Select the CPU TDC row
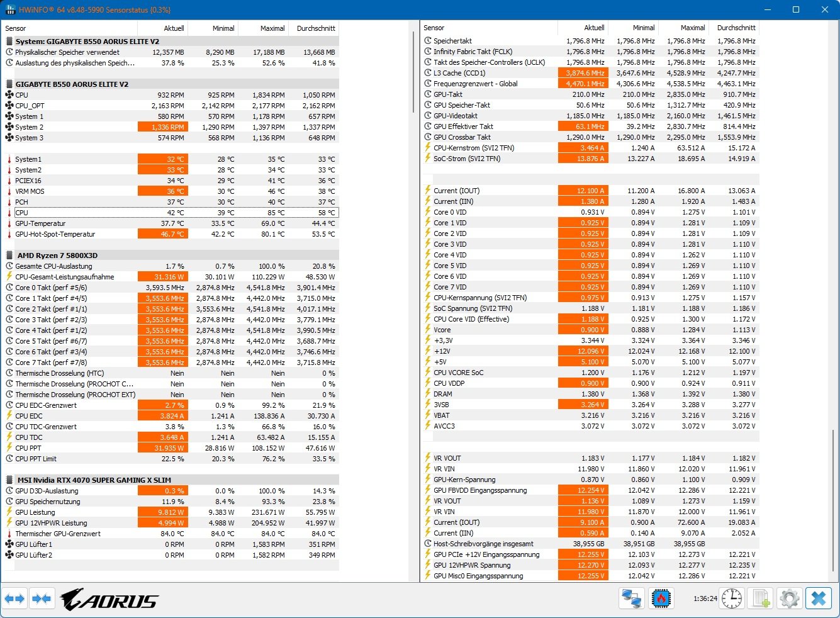This screenshot has height=618, width=840. coord(171,437)
